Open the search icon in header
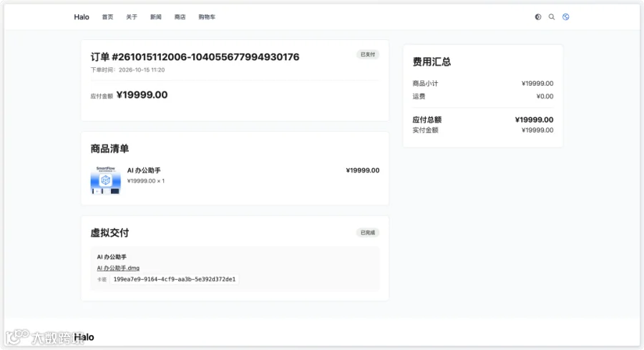The width and height of the screenshot is (644, 350). pyautogui.click(x=552, y=17)
